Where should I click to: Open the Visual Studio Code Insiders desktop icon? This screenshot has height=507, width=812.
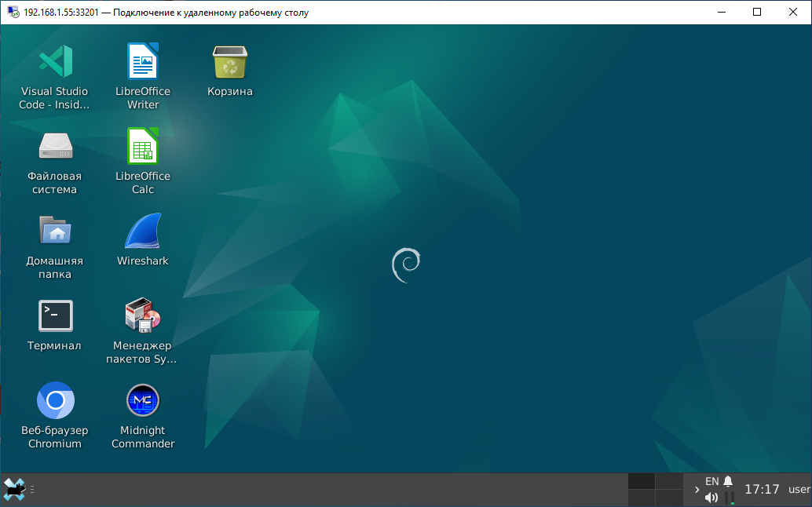(56, 61)
